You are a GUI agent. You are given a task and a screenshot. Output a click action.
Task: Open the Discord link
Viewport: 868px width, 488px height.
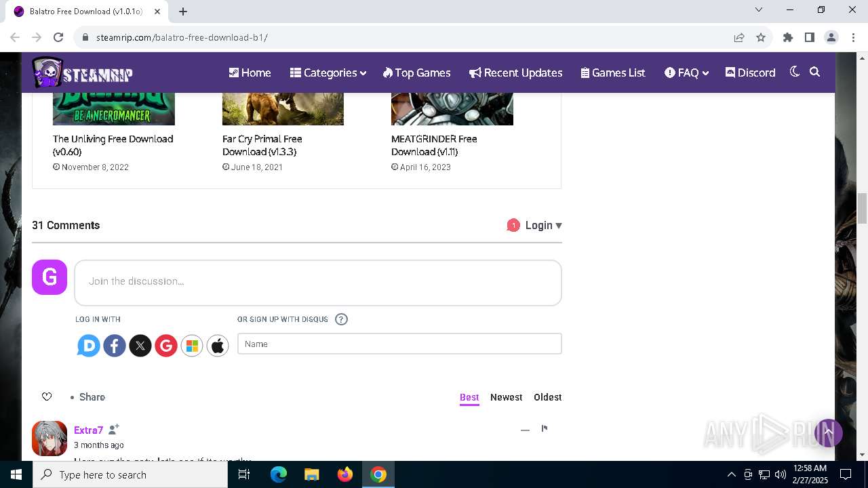coord(751,73)
